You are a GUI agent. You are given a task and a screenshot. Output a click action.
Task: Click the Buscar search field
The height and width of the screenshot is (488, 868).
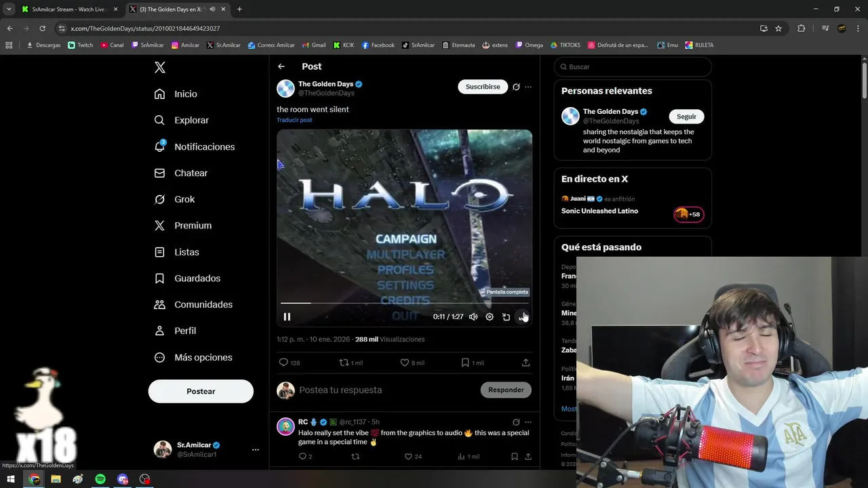(633, 67)
